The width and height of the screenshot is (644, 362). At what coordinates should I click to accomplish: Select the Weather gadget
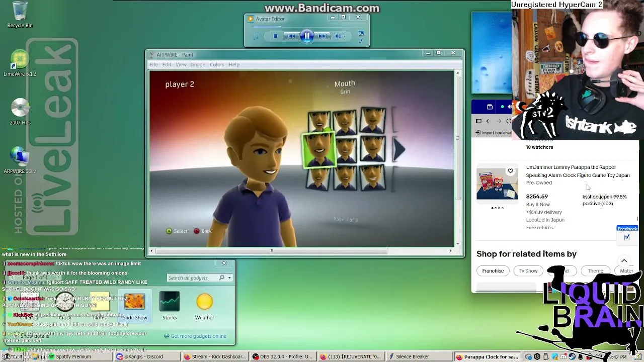(204, 306)
